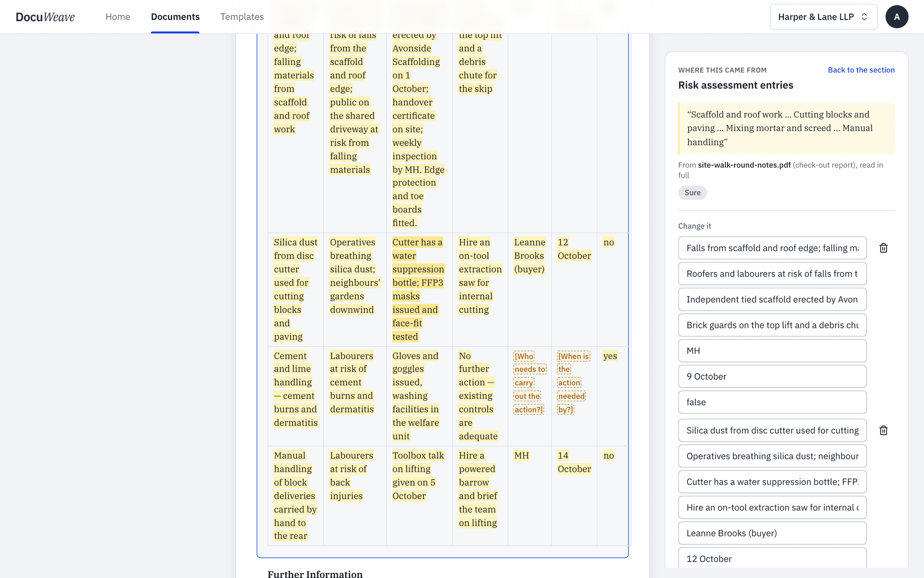Open the Documents tab
924x578 pixels.
coord(175,17)
